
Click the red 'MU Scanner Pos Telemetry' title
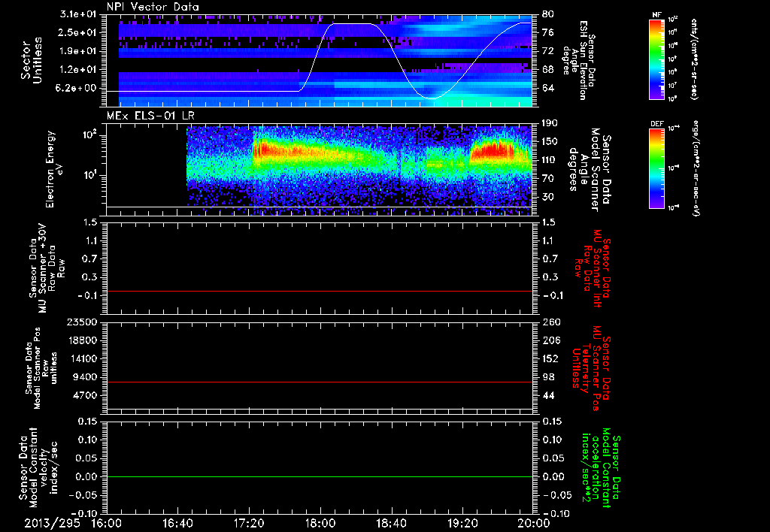[591, 368]
